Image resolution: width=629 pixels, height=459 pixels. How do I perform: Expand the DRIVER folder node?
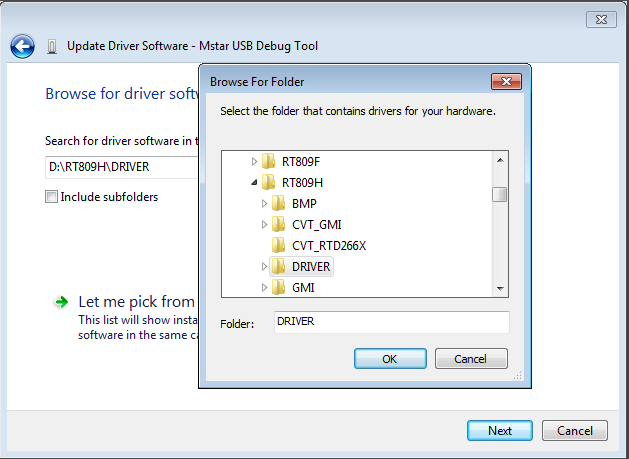pos(264,266)
